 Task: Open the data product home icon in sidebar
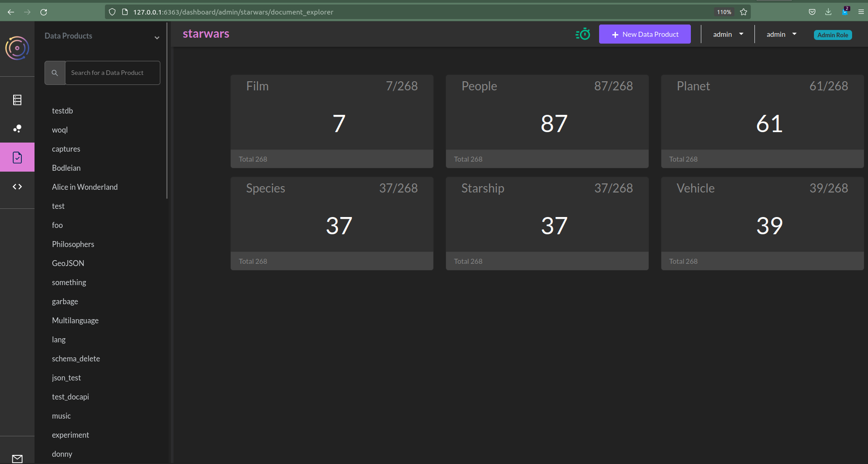tap(17, 100)
